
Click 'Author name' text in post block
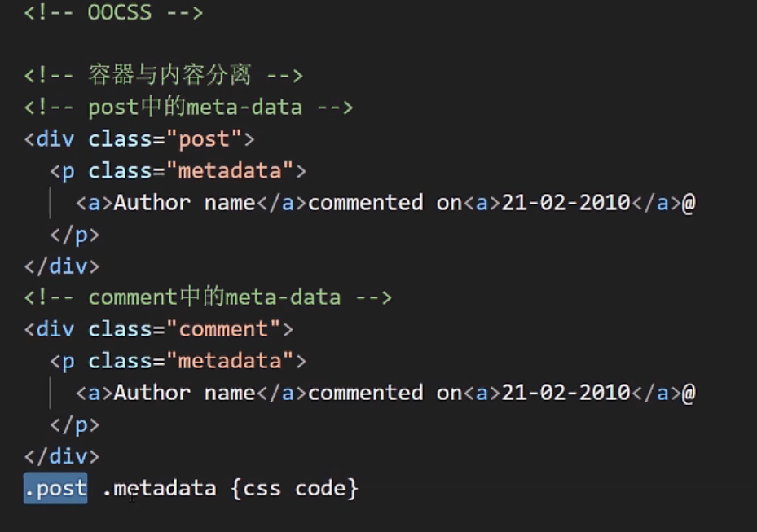click(x=184, y=203)
